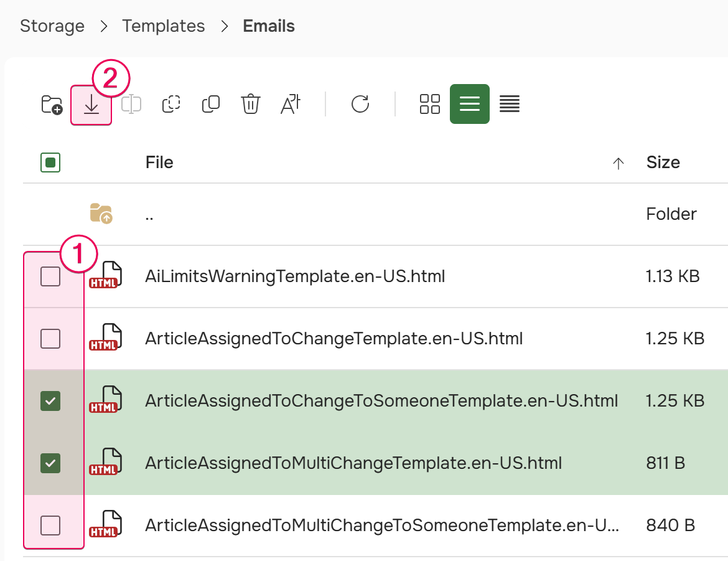Check the ArticleAssignedToChangeTemplate.en-US.html checkbox

50,339
